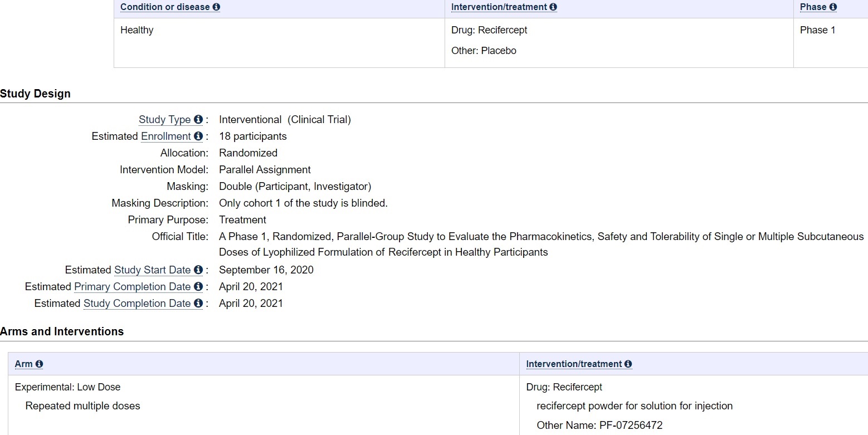Viewport: 868px width, 435px height.
Task: Click info icon in Arms table Intervention/treatment header
Action: (x=628, y=364)
